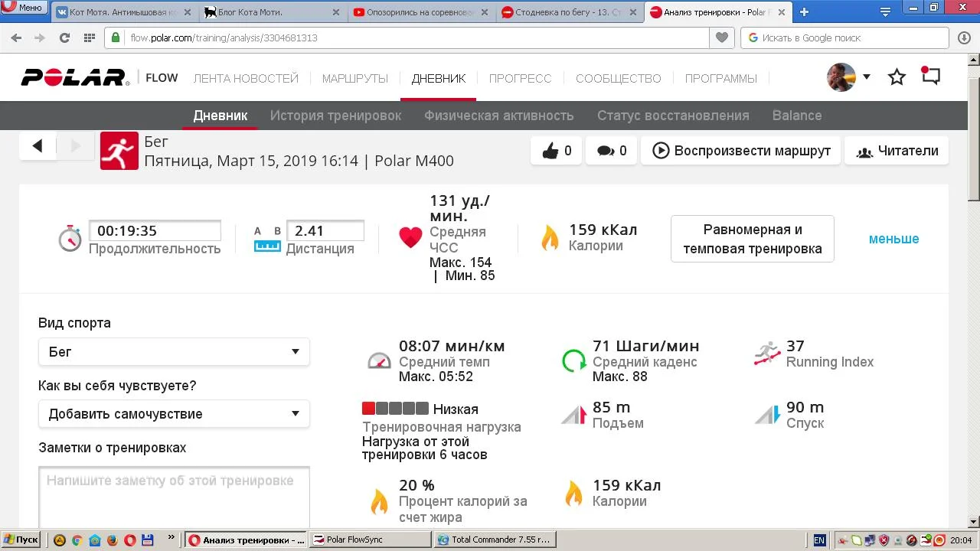Launch Chrome from quick launch
The image size is (980, 551).
[x=77, y=540]
